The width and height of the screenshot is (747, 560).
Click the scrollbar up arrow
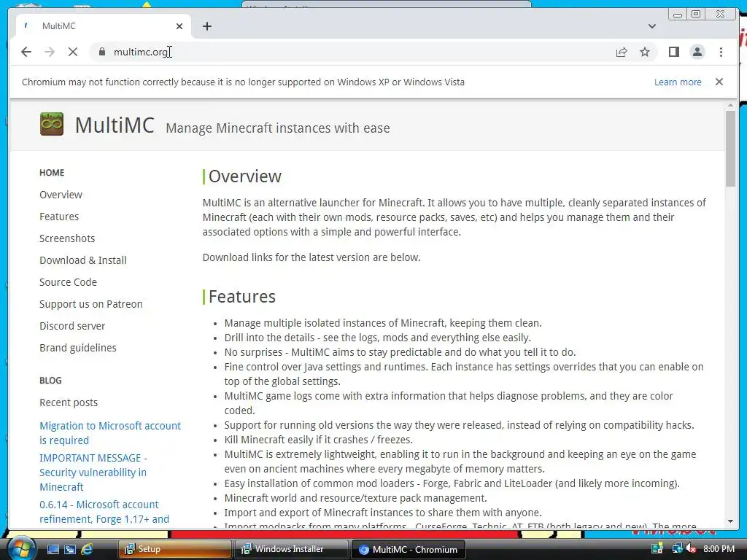730,105
